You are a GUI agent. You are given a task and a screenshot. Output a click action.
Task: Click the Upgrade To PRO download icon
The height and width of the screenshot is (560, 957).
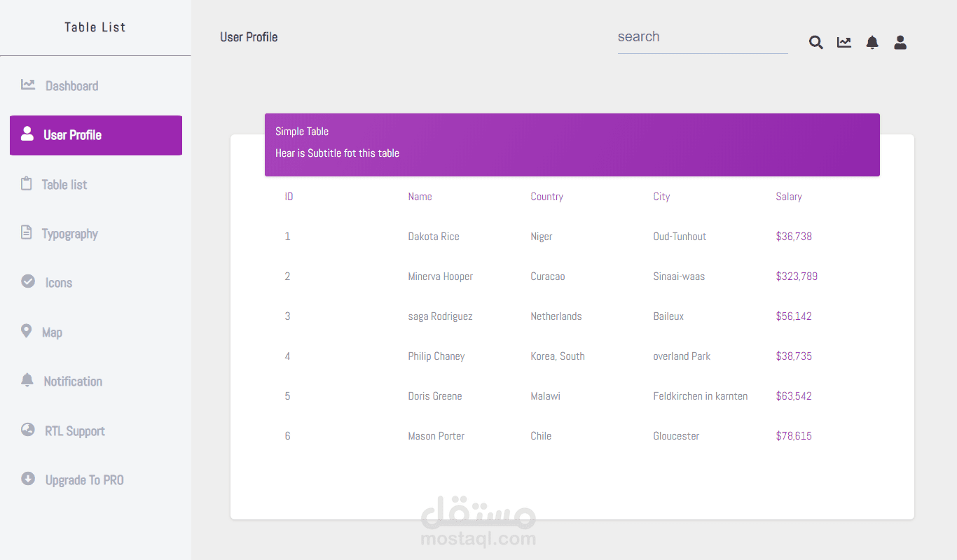[x=28, y=479]
